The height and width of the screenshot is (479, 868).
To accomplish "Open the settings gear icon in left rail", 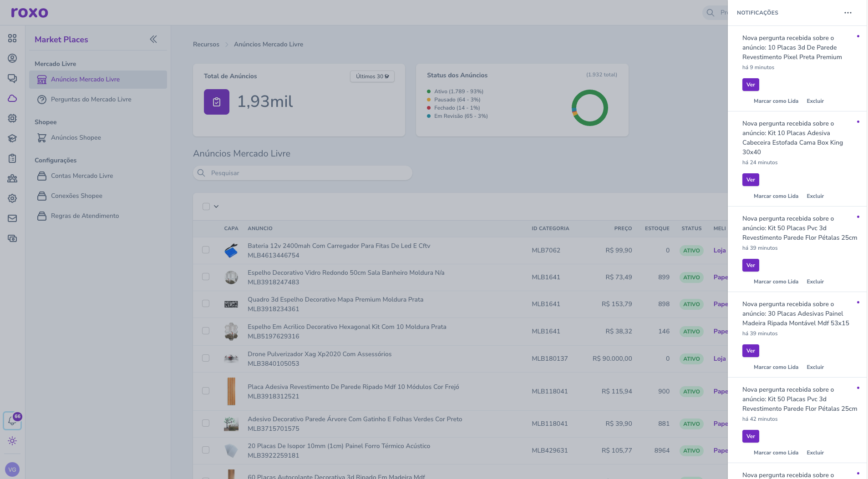I will coord(12,198).
